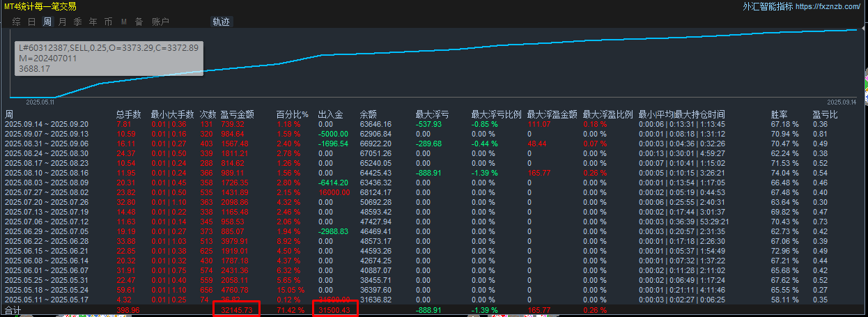The width and height of the screenshot is (868, 317).
Task: Click the 盈亏金额 column header
Action: [x=237, y=114]
